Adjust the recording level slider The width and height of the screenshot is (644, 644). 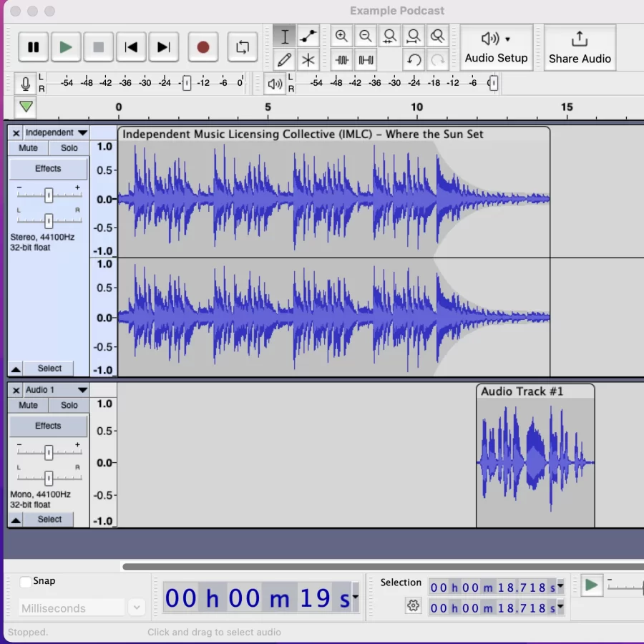click(x=187, y=84)
